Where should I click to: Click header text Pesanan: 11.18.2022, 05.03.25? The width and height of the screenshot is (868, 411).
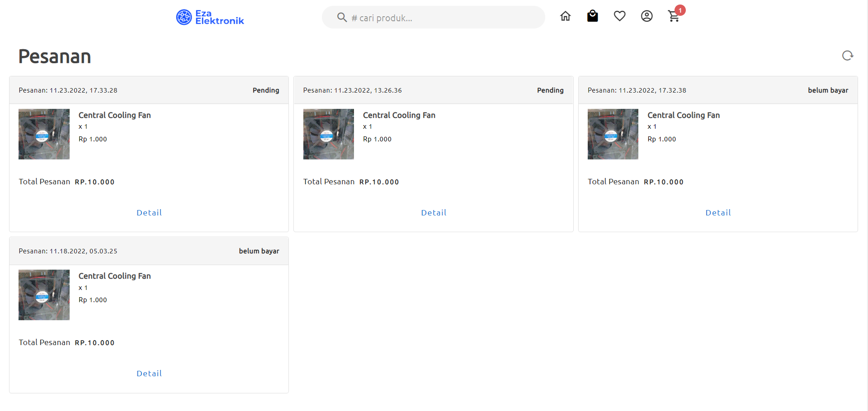68,251
